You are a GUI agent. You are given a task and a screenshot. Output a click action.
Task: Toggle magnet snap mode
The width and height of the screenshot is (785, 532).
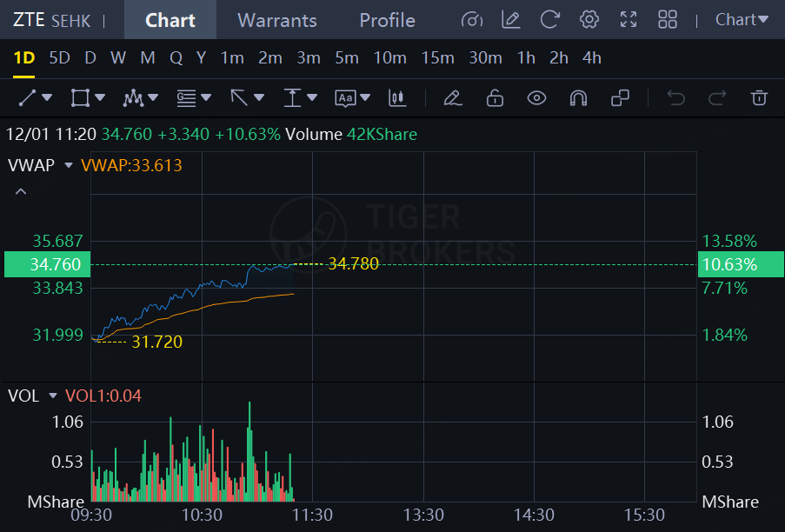coord(578,97)
